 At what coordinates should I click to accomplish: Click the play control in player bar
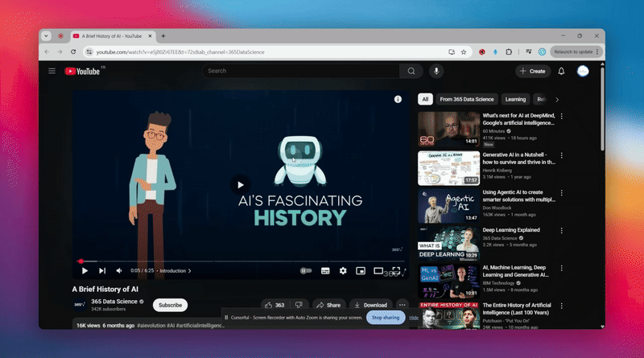85,270
